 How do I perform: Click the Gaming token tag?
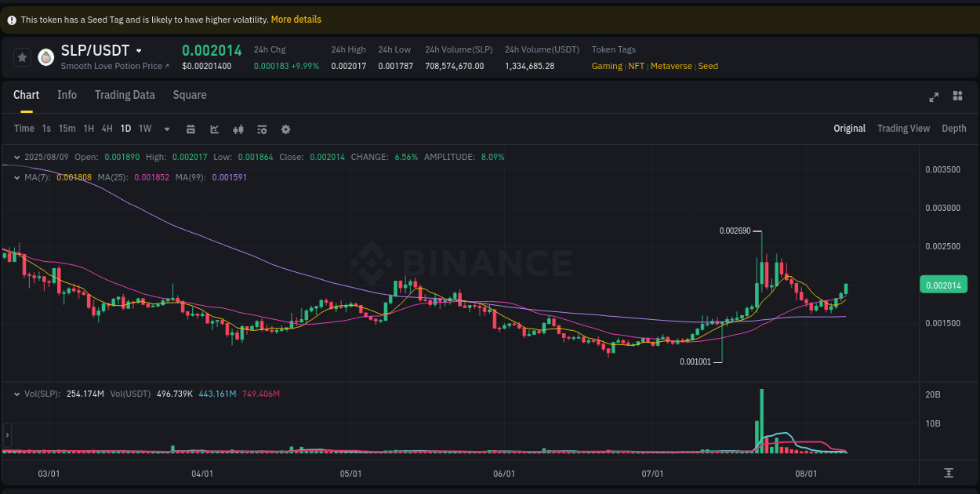pyautogui.click(x=608, y=66)
